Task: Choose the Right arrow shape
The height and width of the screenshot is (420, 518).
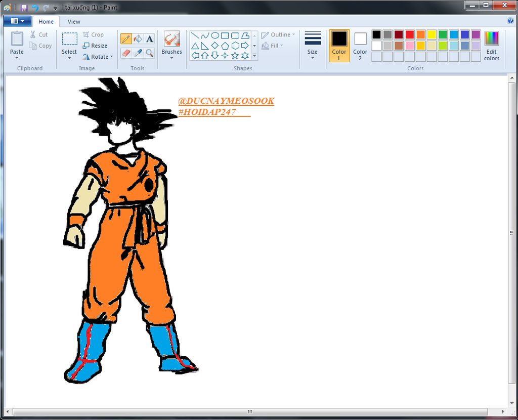Action: [245, 46]
